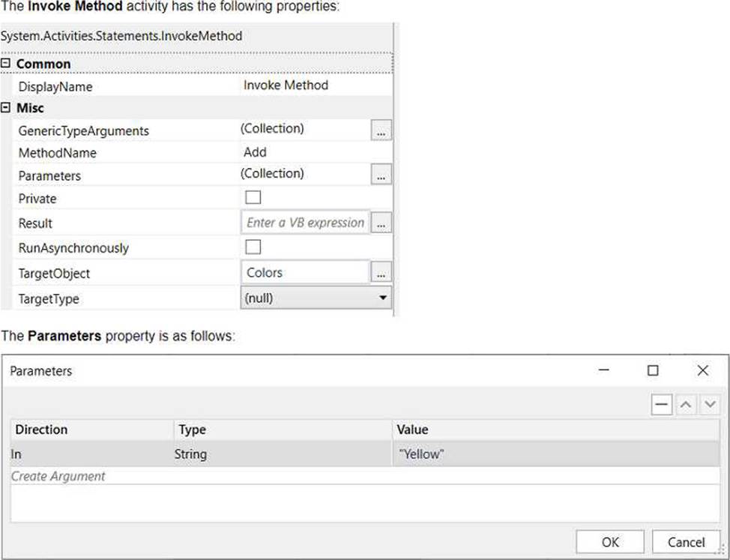Move argument up with arrow icon
Image resolution: width=730 pixels, height=560 pixels.
685,404
